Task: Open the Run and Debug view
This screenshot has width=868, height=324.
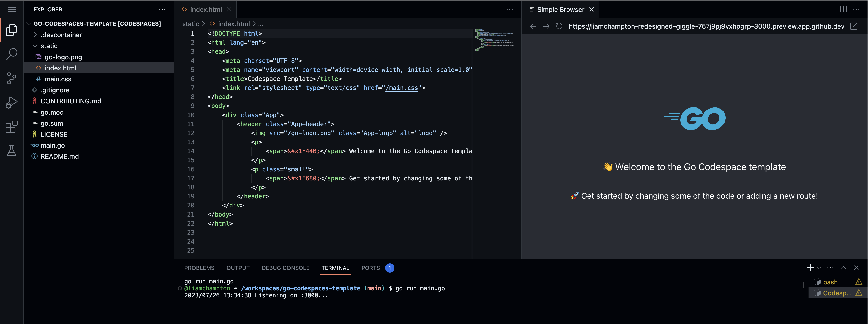Action: tap(12, 102)
